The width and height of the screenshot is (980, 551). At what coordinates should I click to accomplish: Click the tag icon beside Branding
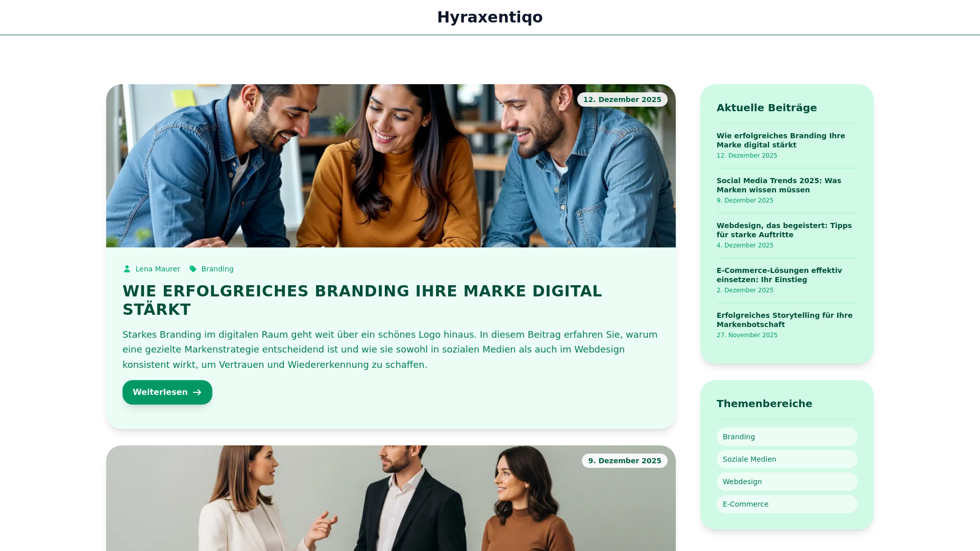click(x=193, y=269)
